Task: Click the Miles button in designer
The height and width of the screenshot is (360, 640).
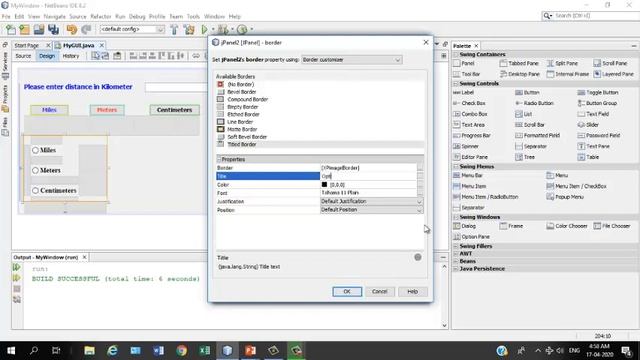Action: point(49,110)
